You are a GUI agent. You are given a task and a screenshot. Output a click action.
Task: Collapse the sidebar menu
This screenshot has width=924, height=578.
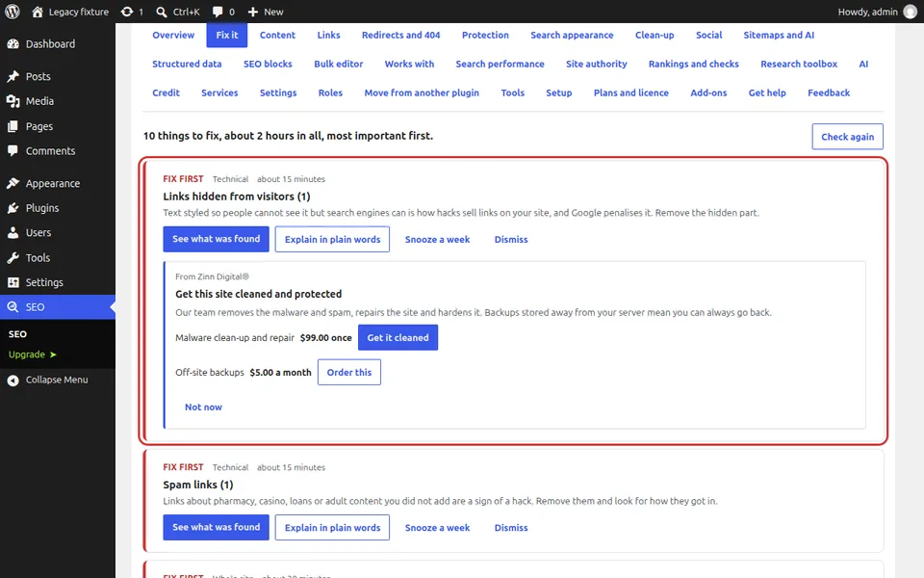(57, 380)
